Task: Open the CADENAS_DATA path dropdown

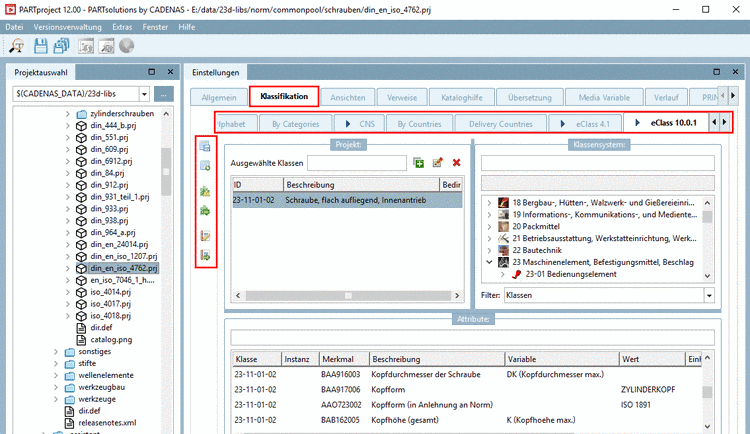Action: (x=144, y=94)
